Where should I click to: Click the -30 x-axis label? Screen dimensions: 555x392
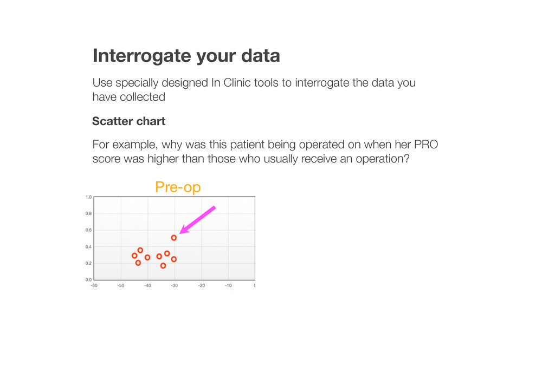click(174, 286)
